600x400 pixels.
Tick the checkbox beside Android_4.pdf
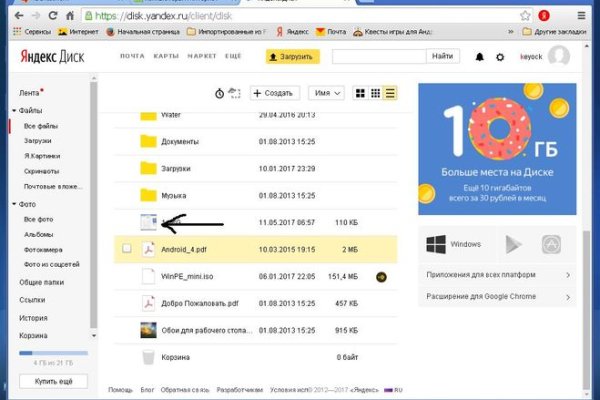pos(126,249)
